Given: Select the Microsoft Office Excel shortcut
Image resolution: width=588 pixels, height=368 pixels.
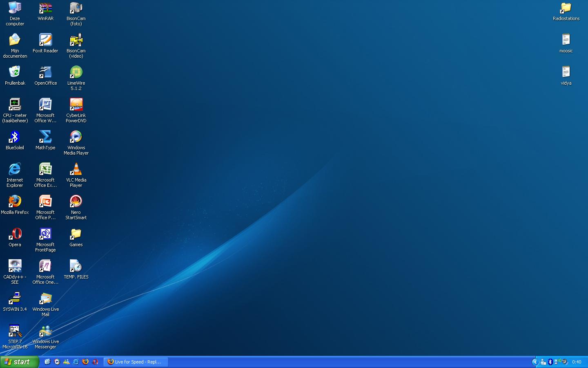Looking at the screenshot, I should 45,175.
